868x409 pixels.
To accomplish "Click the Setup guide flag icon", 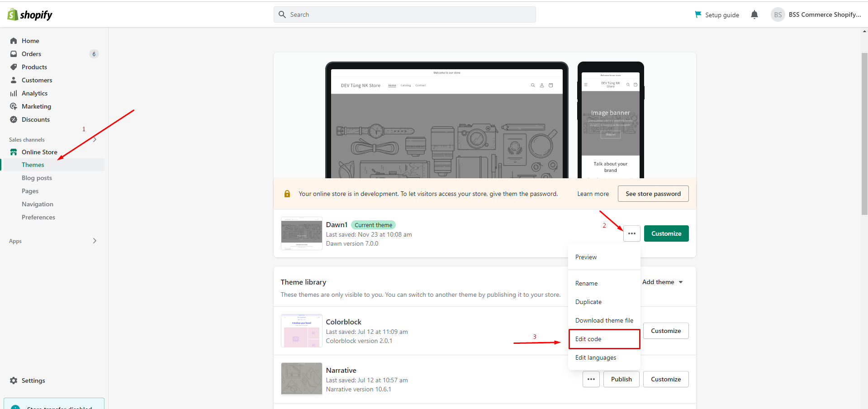I will [698, 14].
